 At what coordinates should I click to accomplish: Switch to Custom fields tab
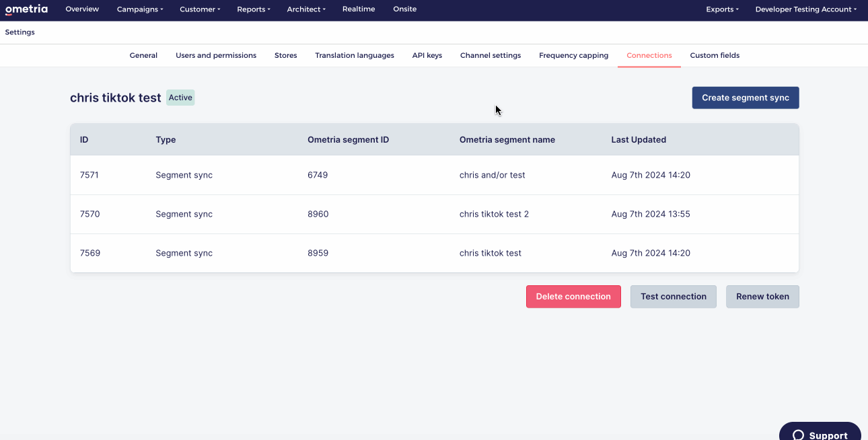coord(715,55)
